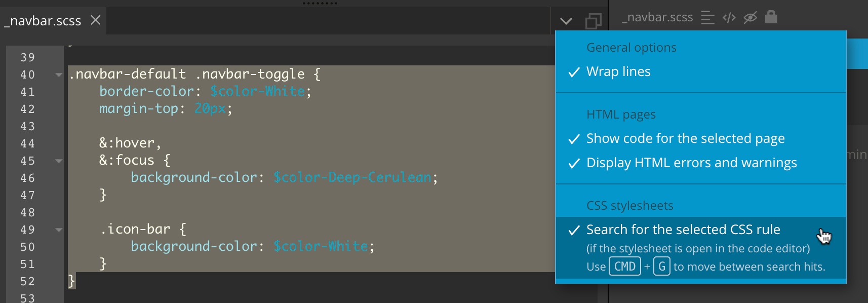Click the align lines icon beside _navbar.scss
The height and width of the screenshot is (303, 868).
(707, 18)
